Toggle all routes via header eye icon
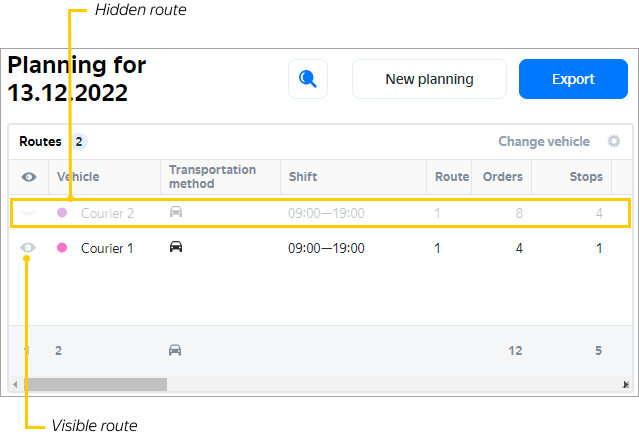This screenshot has height=435, width=639. 29,177
